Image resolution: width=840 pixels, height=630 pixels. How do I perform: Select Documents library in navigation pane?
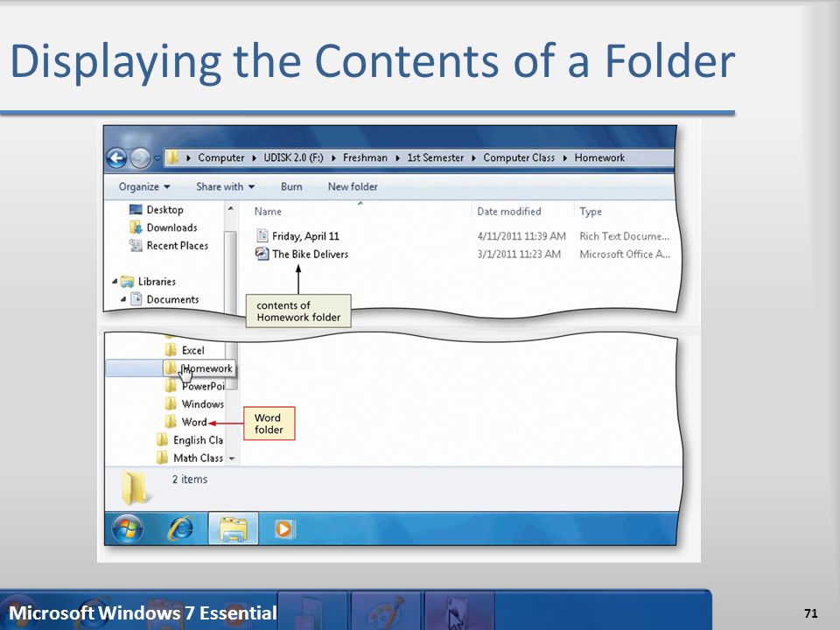[x=172, y=299]
